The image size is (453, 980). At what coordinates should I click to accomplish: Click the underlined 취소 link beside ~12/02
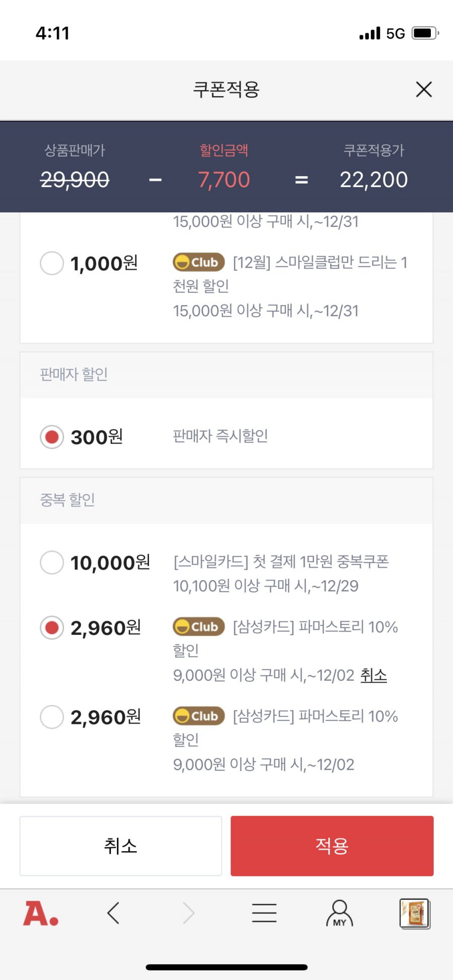pos(373,675)
